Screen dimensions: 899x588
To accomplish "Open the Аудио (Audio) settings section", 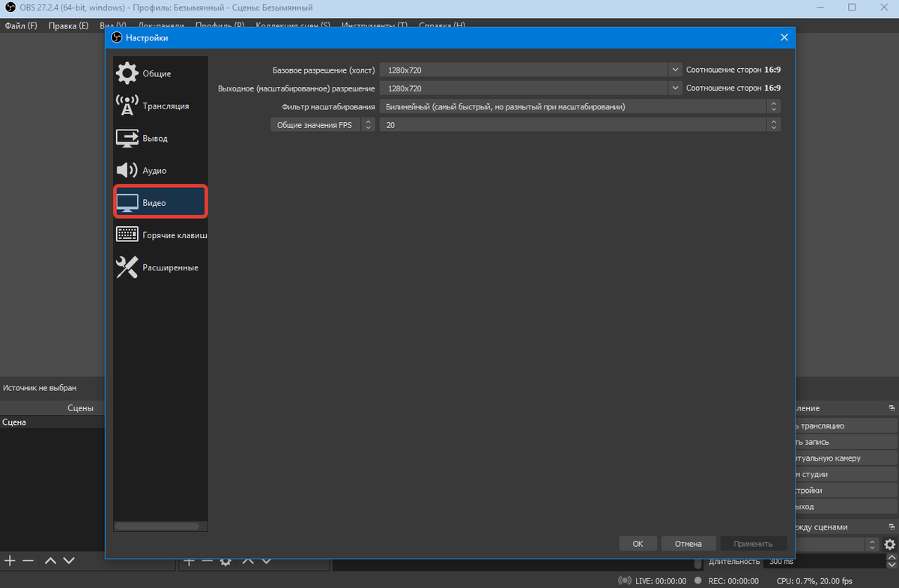I will coord(160,171).
